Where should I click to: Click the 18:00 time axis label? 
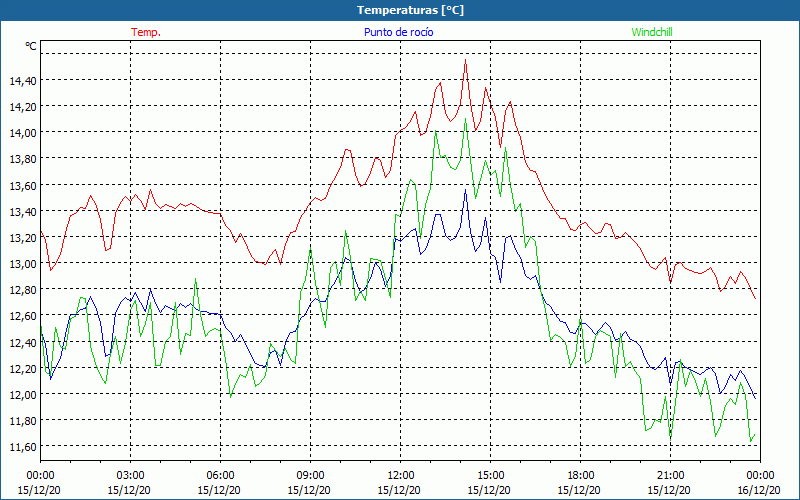(x=580, y=476)
